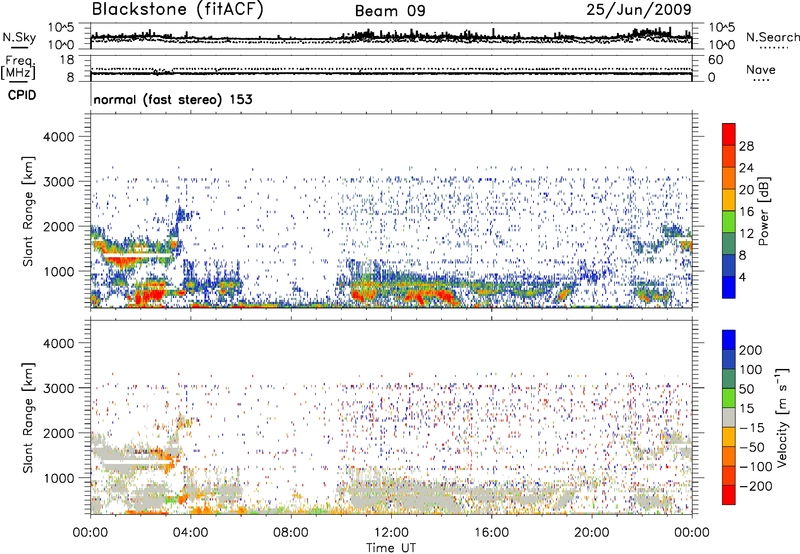
Task: Click 'normal (fast stereo) 153' text
Action: coord(173,99)
